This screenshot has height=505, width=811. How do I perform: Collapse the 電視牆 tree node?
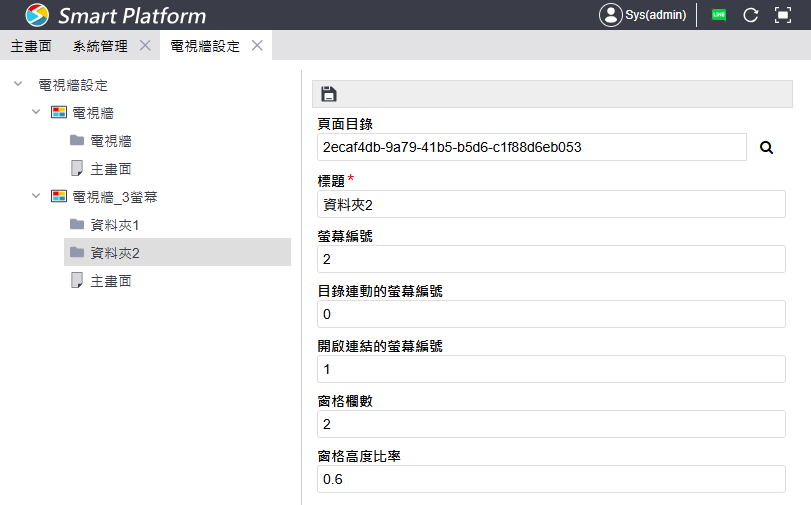37,113
